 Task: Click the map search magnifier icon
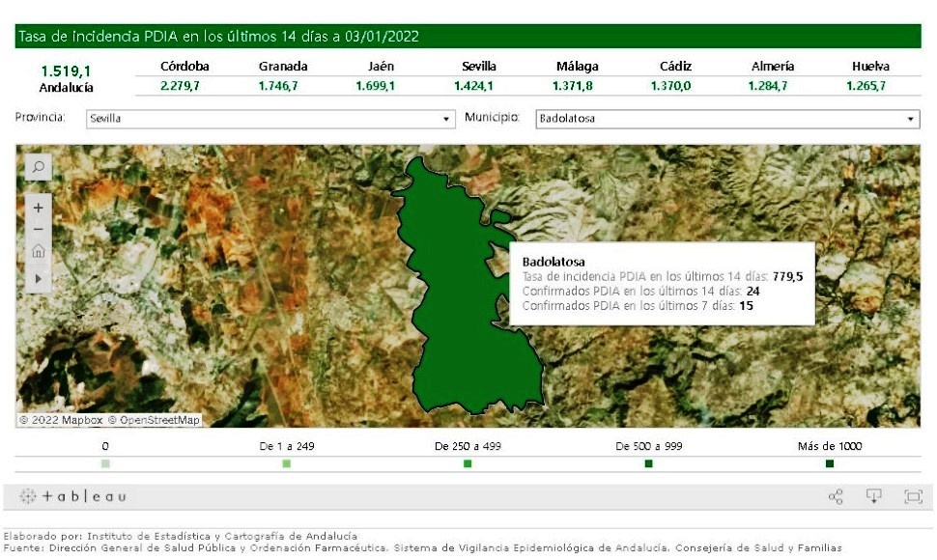pyautogui.click(x=39, y=167)
